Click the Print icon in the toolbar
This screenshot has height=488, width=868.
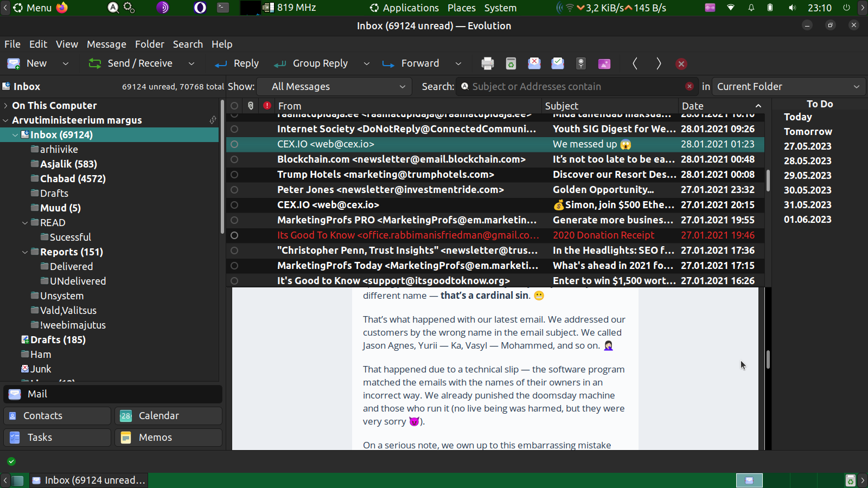[488, 63]
